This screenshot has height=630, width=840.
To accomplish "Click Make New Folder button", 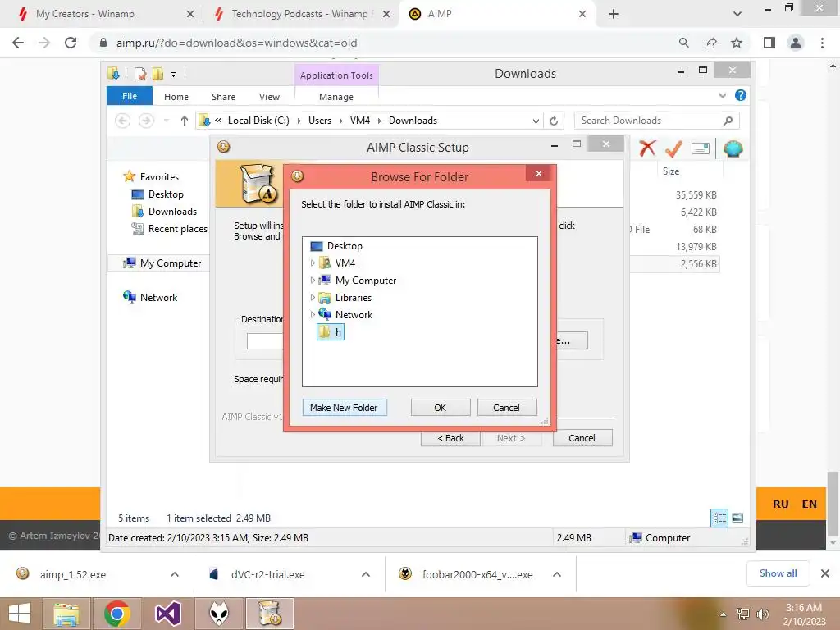I will pos(345,408).
